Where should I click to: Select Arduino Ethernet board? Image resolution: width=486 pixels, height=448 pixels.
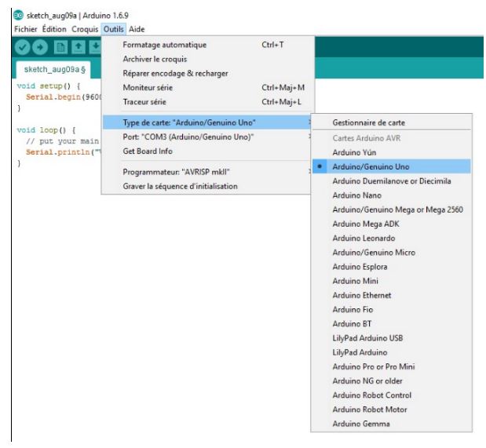click(392, 295)
